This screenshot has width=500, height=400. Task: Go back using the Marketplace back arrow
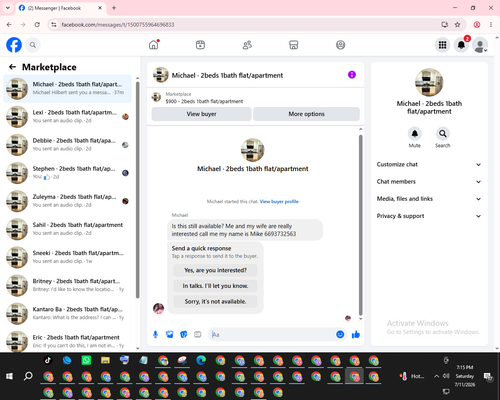tap(12, 67)
